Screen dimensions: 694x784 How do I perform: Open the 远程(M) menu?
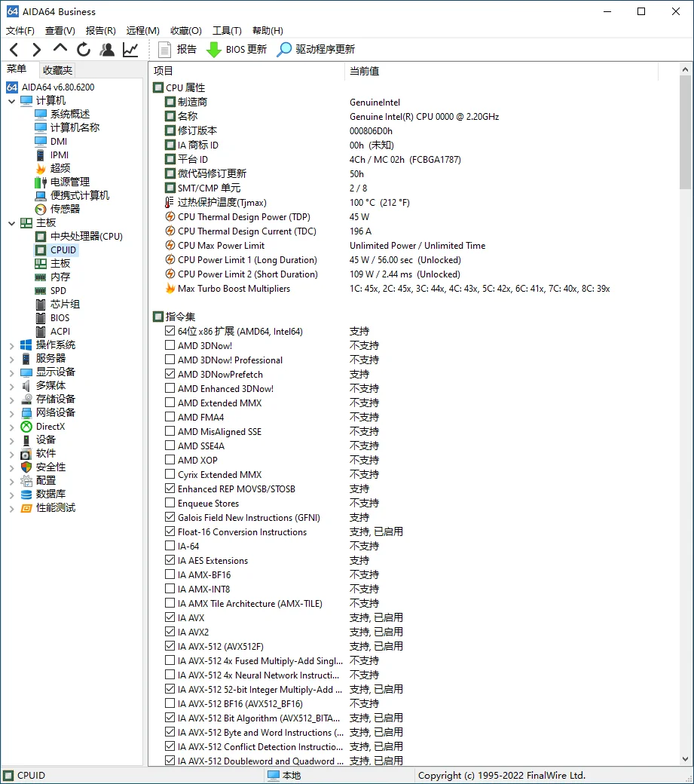(143, 31)
